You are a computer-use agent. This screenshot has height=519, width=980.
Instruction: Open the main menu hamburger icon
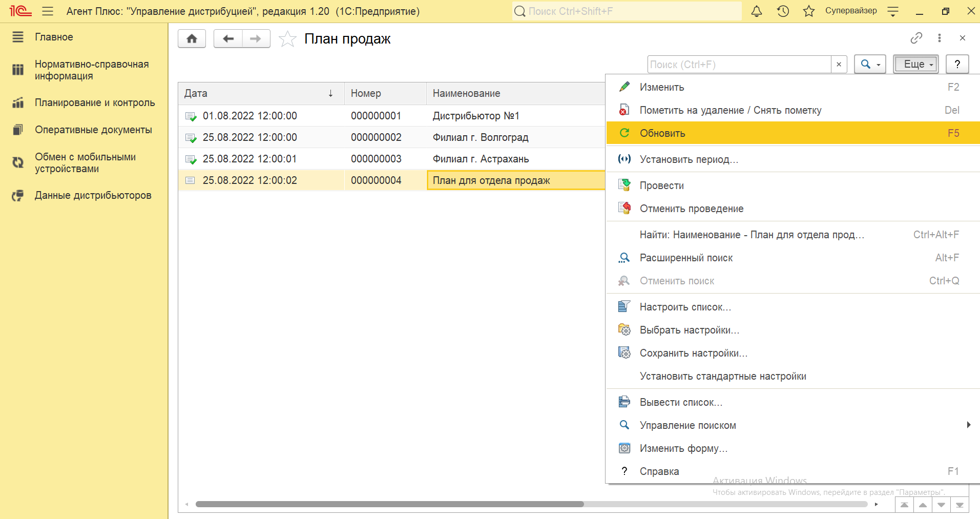tap(48, 11)
